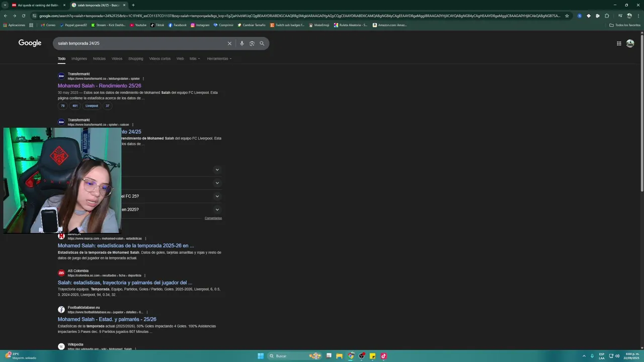The image size is (644, 362).
Task: Go back in Chrome
Action: [6, 16]
